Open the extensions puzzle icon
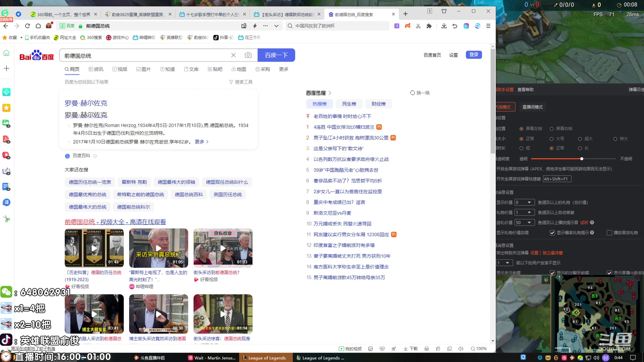 click(429, 26)
